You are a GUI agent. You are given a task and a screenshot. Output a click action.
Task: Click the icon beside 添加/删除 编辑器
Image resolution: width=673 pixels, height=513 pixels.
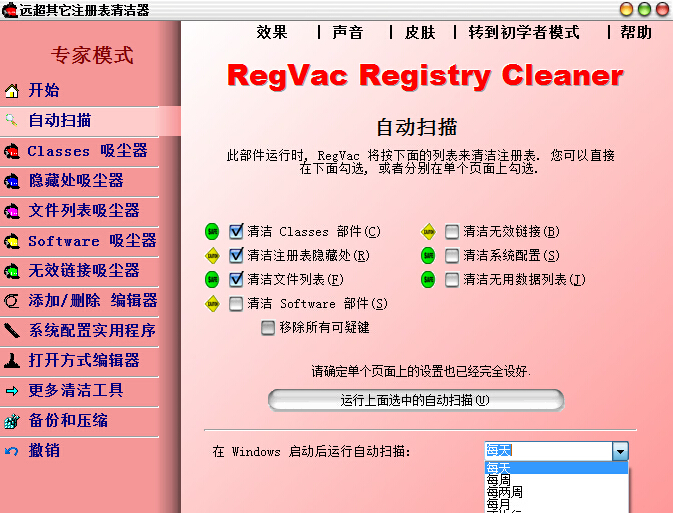12,301
